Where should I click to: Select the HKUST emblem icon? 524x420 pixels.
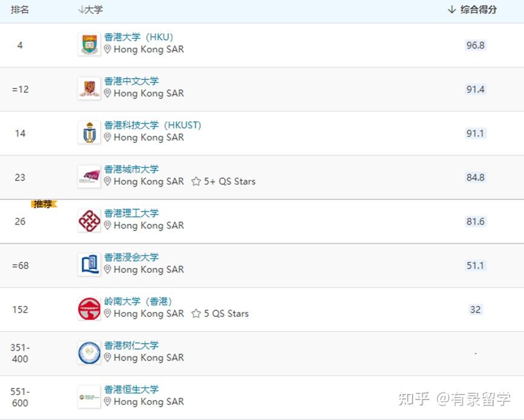pyautogui.click(x=89, y=132)
